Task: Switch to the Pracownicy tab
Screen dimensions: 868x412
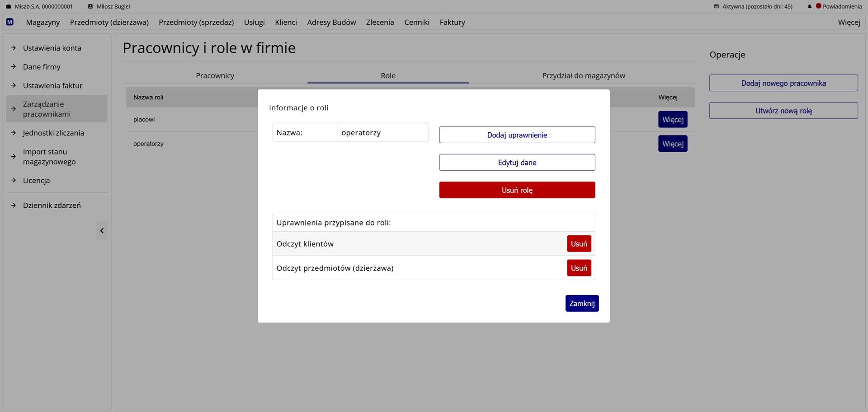Action: click(x=215, y=75)
